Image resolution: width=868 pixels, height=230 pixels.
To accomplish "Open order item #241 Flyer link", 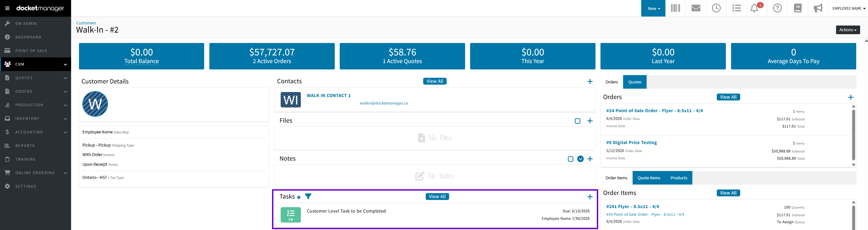I will (632, 207).
